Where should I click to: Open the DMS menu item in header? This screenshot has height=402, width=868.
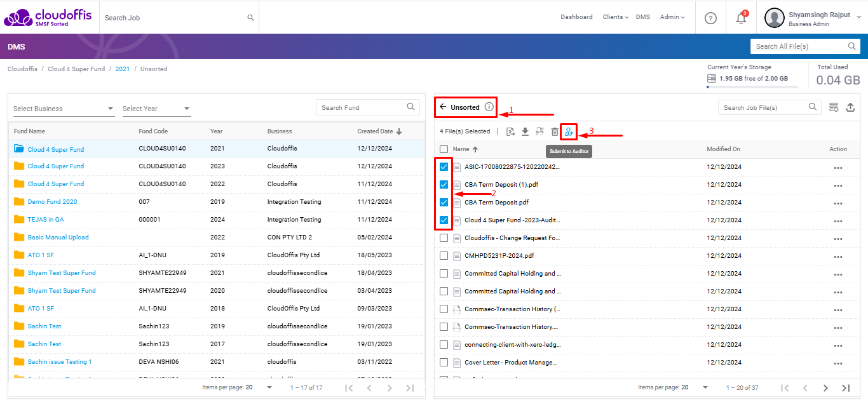(x=643, y=17)
